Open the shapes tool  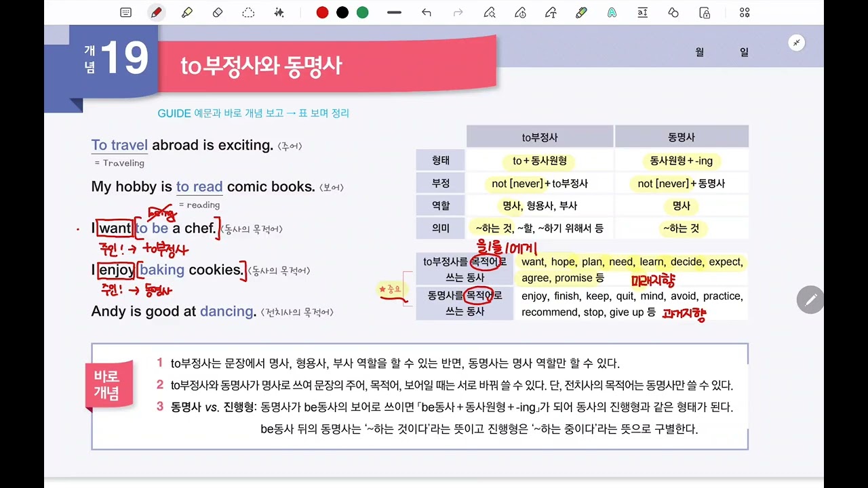[673, 12]
